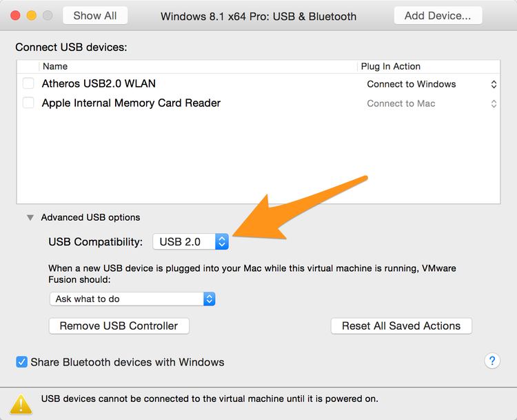Click the yellow warning triangle icon

[21, 404]
